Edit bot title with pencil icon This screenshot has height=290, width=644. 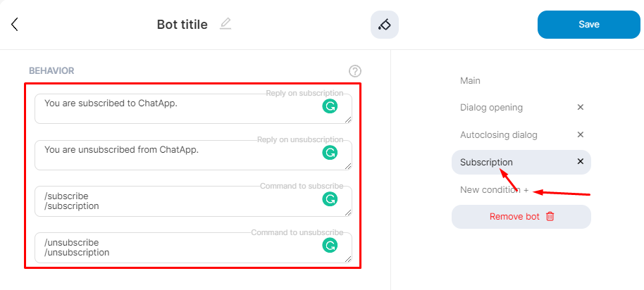coord(225,24)
